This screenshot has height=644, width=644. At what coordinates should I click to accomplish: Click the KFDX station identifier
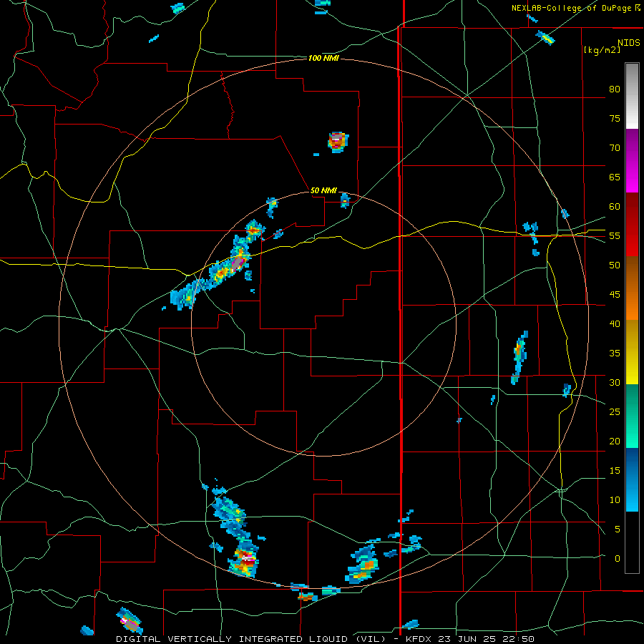pyautogui.click(x=419, y=639)
